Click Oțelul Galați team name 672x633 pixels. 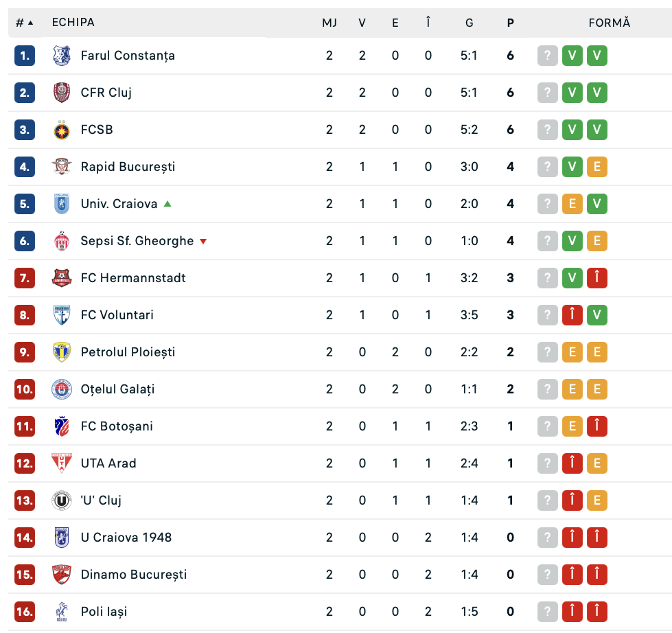(x=117, y=389)
